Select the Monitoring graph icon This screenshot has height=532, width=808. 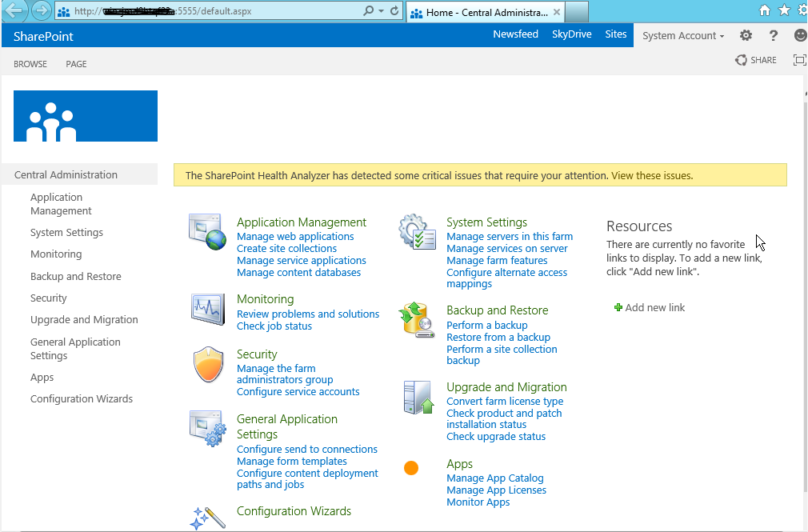point(207,307)
